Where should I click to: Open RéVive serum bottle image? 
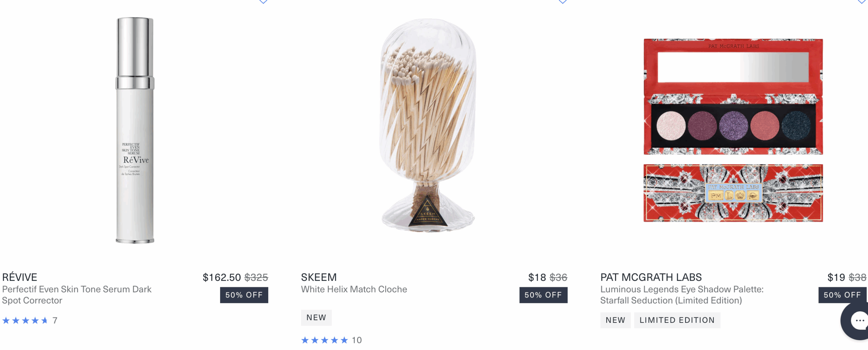tap(135, 130)
